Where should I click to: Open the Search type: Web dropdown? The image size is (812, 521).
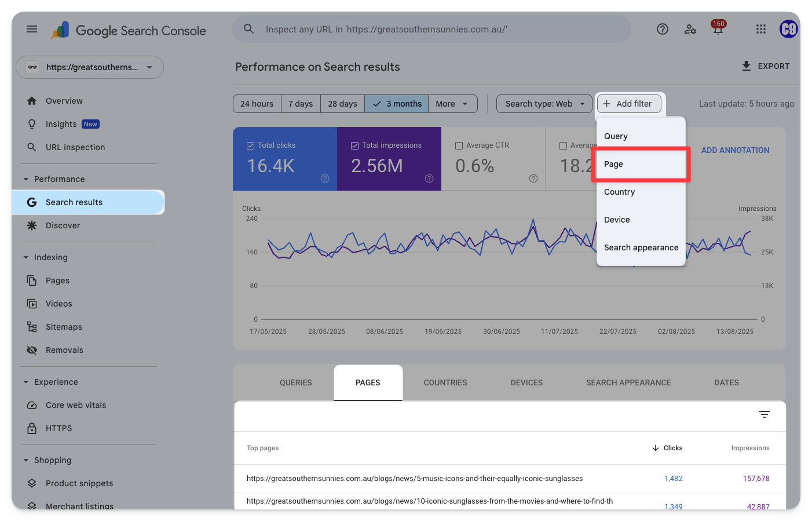(x=544, y=104)
